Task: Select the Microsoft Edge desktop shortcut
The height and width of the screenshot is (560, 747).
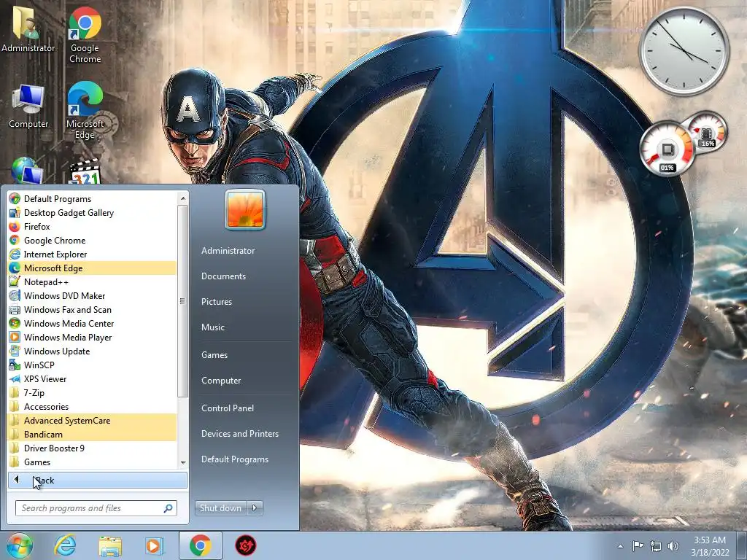Action: 85,111
